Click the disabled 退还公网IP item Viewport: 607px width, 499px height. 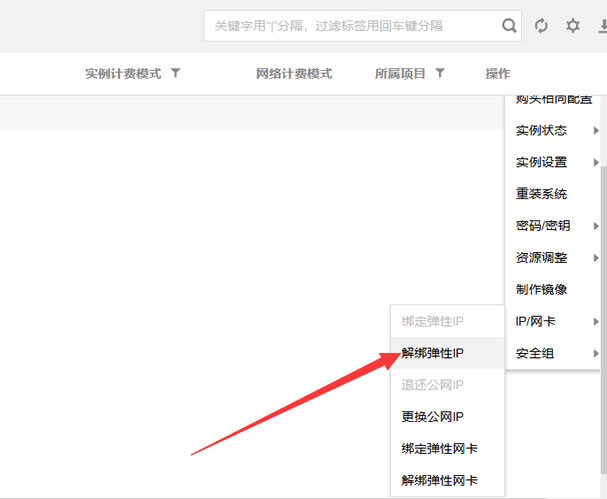point(447,385)
